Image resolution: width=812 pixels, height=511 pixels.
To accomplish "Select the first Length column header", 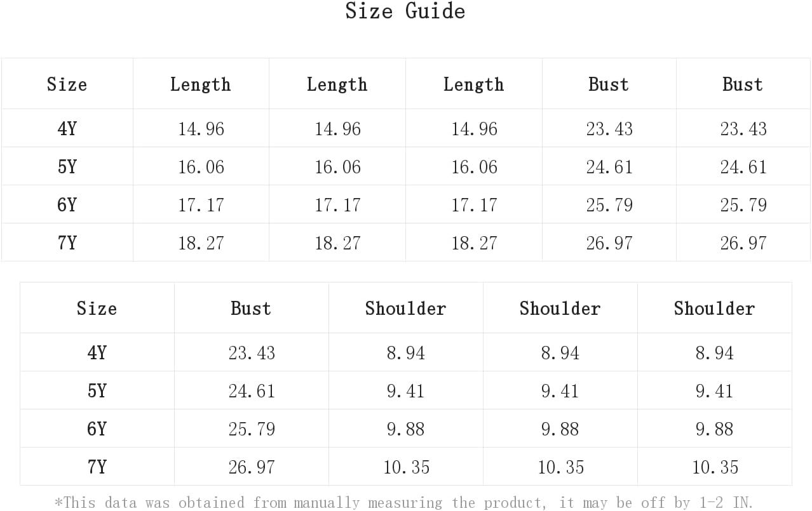I will [x=200, y=84].
